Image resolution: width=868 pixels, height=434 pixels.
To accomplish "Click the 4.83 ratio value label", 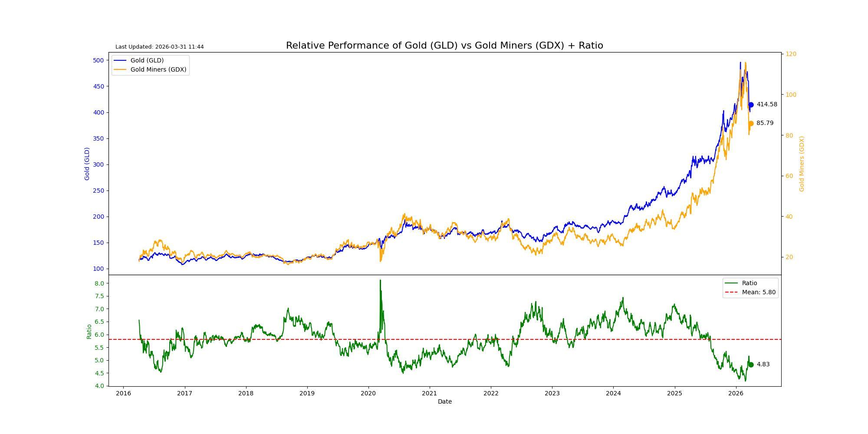I will click(763, 364).
